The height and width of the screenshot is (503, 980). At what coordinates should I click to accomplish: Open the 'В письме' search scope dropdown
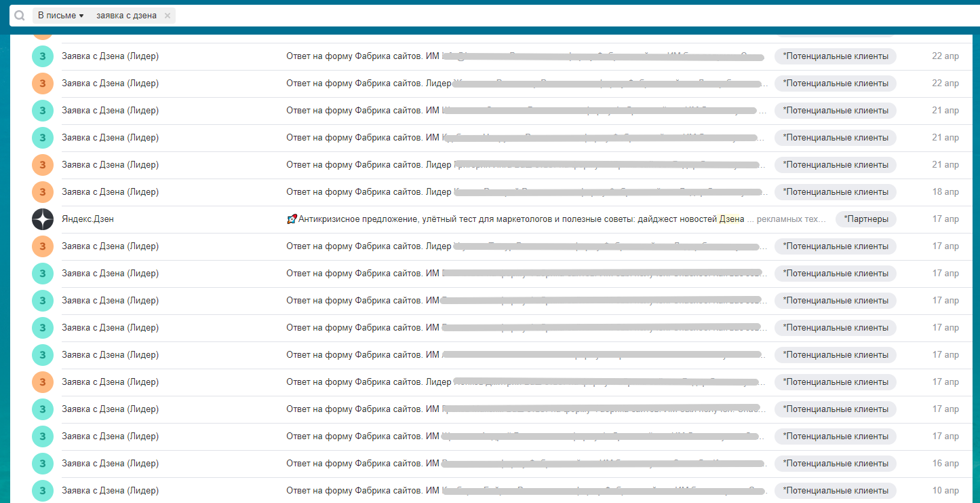pos(60,16)
